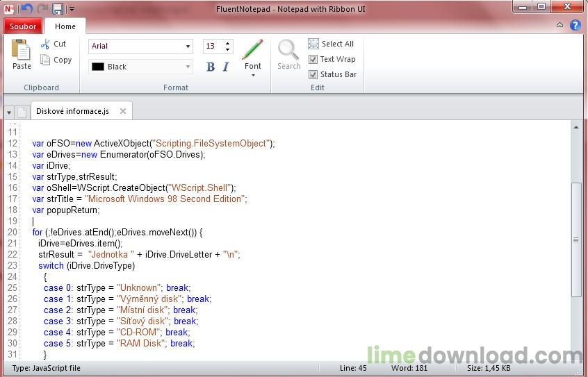Click the Size: 1,45 KB status entry
Viewport: 588px width, 377px height.
tap(489, 368)
